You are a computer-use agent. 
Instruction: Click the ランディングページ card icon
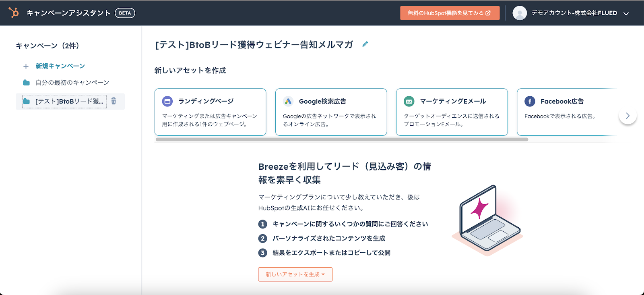pyautogui.click(x=167, y=101)
